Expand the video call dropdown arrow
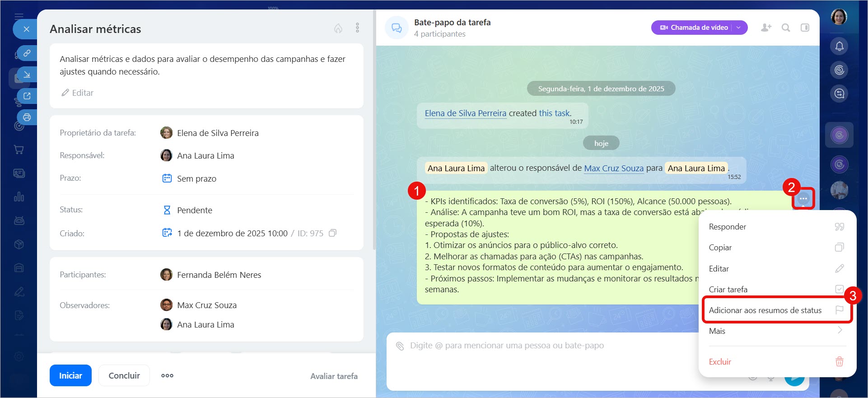This screenshot has width=868, height=398. click(739, 28)
